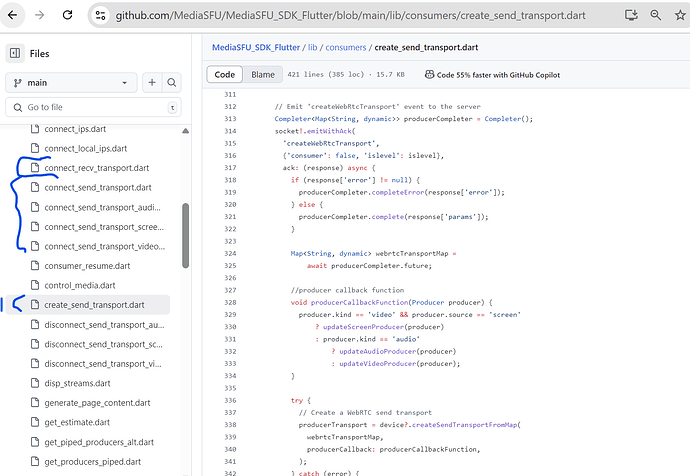
Task: Switch to the Blame tab
Action: coord(263,74)
